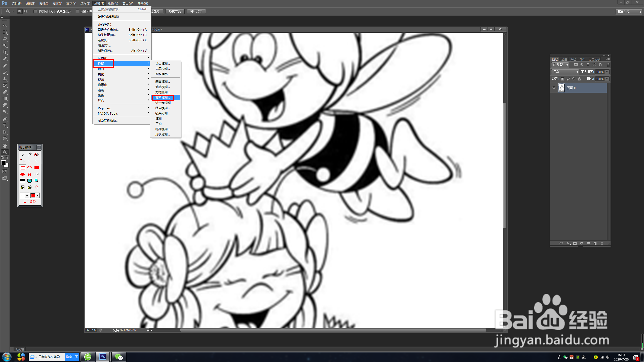Click the Print Size button
This screenshot has height=362, width=644.
pyautogui.click(x=196, y=11)
